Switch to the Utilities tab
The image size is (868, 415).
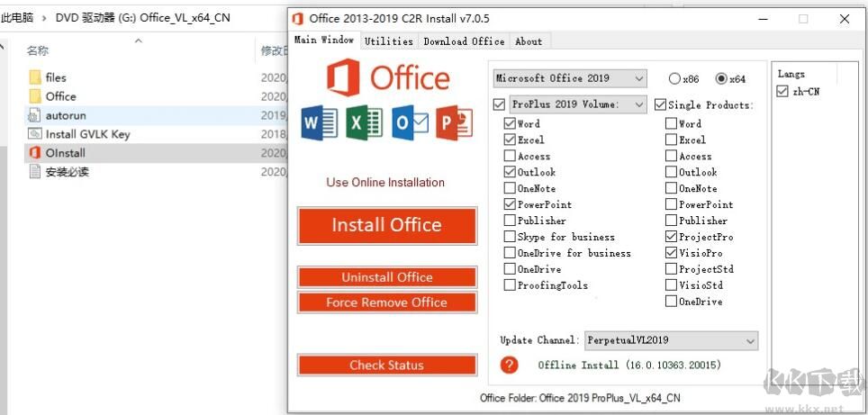(389, 41)
